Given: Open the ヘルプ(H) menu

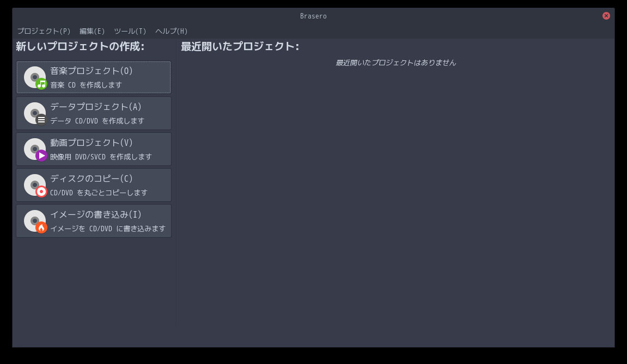Looking at the screenshot, I should (x=171, y=31).
